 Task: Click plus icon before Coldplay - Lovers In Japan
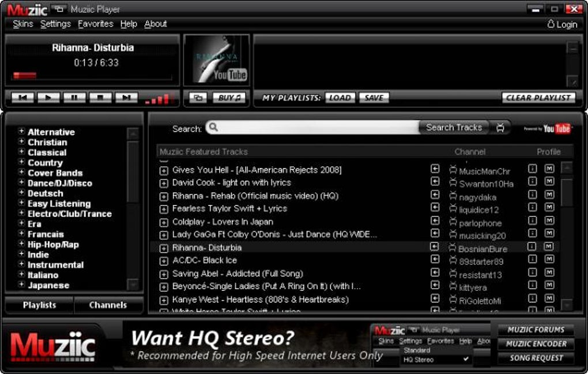[x=164, y=223]
